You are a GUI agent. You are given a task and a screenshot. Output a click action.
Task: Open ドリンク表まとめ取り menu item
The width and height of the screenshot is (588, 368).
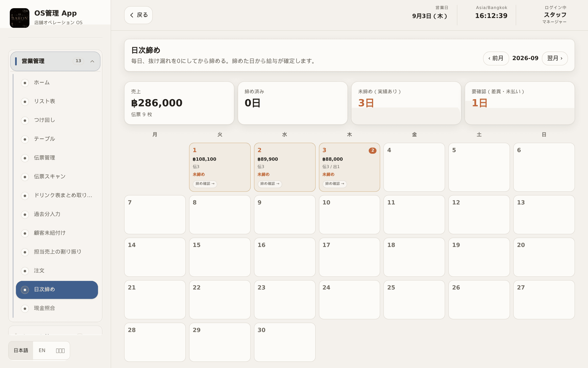57,195
